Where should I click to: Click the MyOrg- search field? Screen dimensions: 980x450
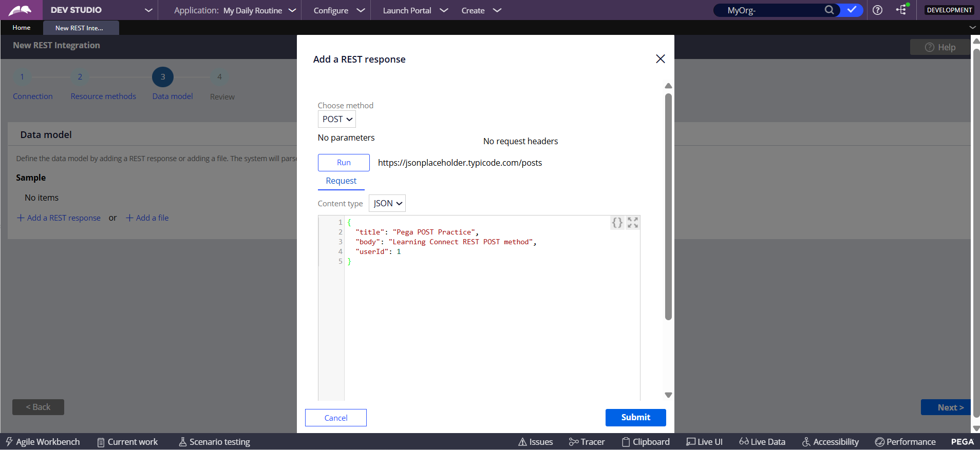coord(770,10)
